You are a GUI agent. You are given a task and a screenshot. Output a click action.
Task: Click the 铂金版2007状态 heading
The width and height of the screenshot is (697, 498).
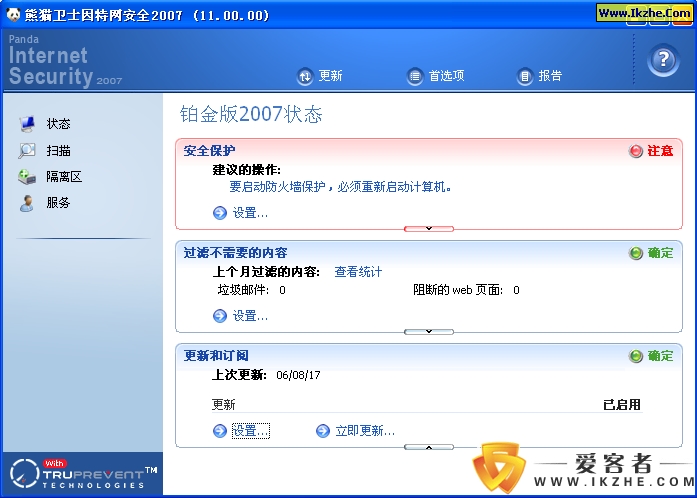point(251,114)
